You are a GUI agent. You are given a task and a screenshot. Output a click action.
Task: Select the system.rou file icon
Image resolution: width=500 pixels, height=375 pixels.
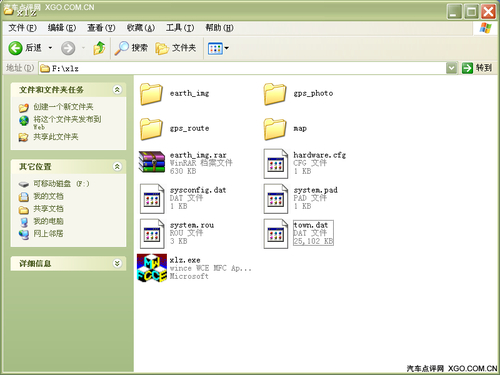click(152, 234)
